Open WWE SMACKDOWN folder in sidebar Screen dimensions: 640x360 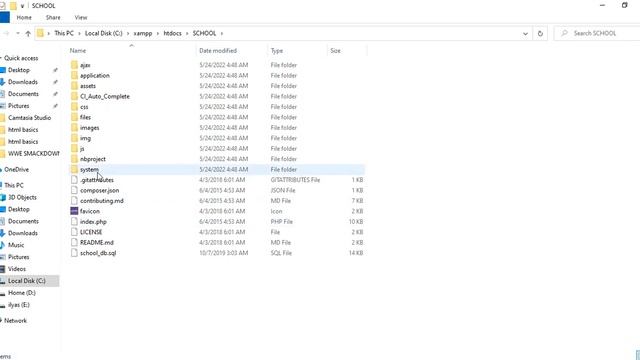[x=33, y=153]
